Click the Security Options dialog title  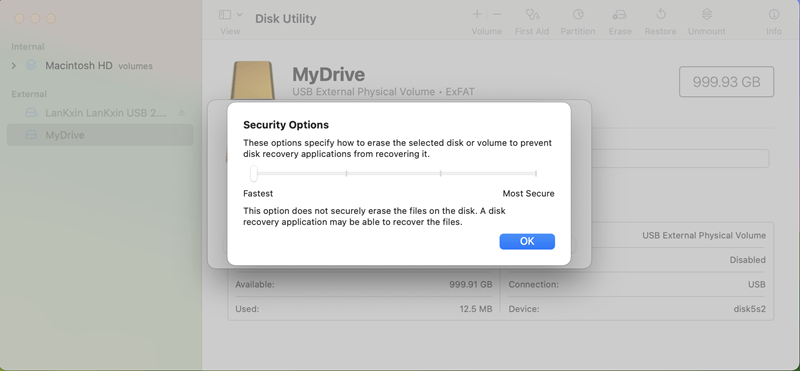286,125
